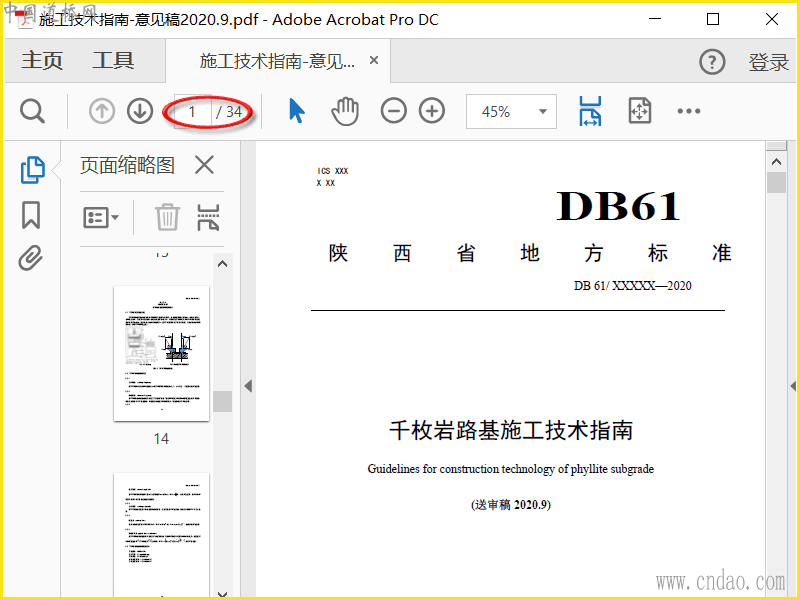This screenshot has width=800, height=600.
Task: Select the thumbnail below page 14
Action: [161, 535]
